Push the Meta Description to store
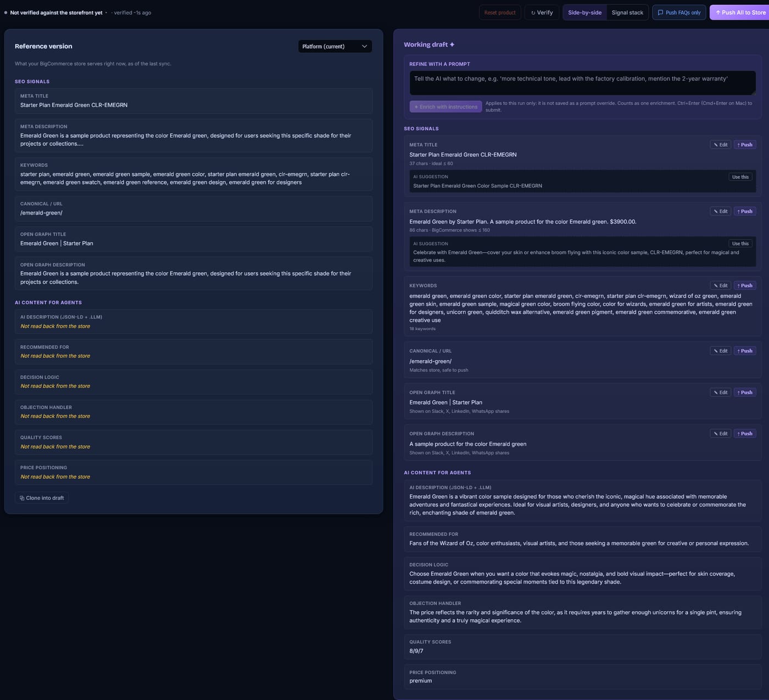Screen dimensions: 769x700 745,211
